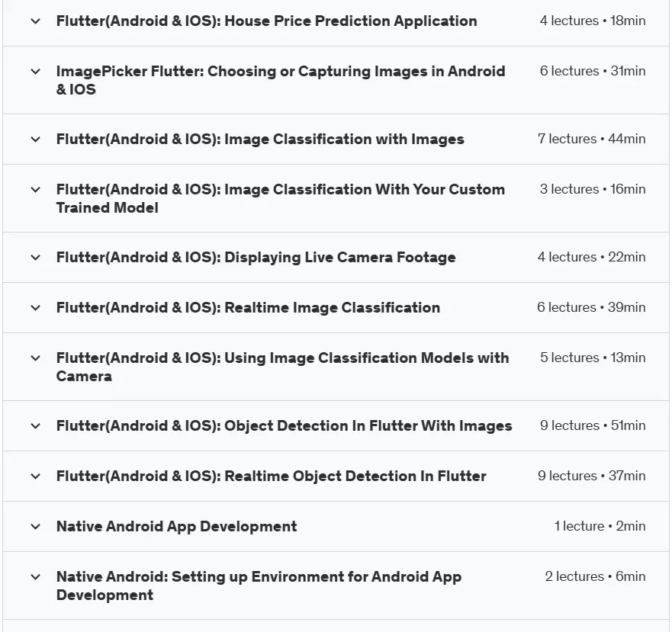Expand House Price Prediction Application section chevron
The width and height of the screenshot is (672, 632).
(36, 21)
